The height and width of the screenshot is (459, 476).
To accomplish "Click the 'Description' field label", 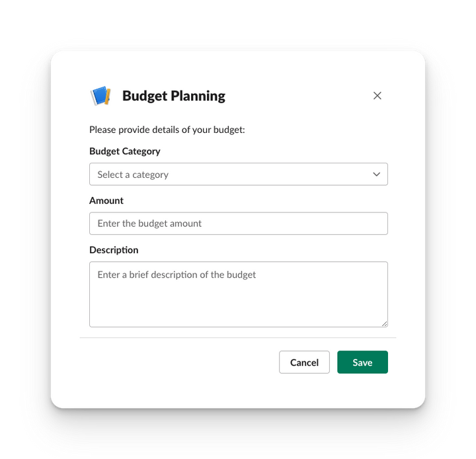I will (114, 250).
